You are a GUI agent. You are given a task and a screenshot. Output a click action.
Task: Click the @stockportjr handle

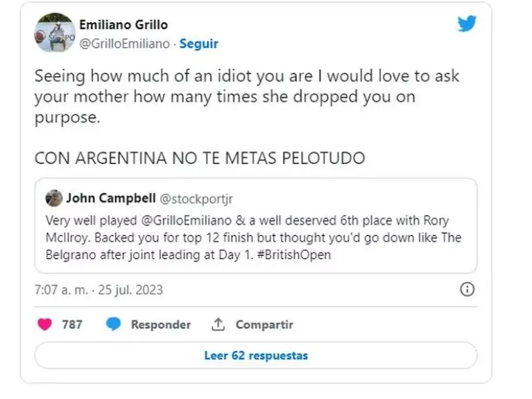(x=195, y=198)
